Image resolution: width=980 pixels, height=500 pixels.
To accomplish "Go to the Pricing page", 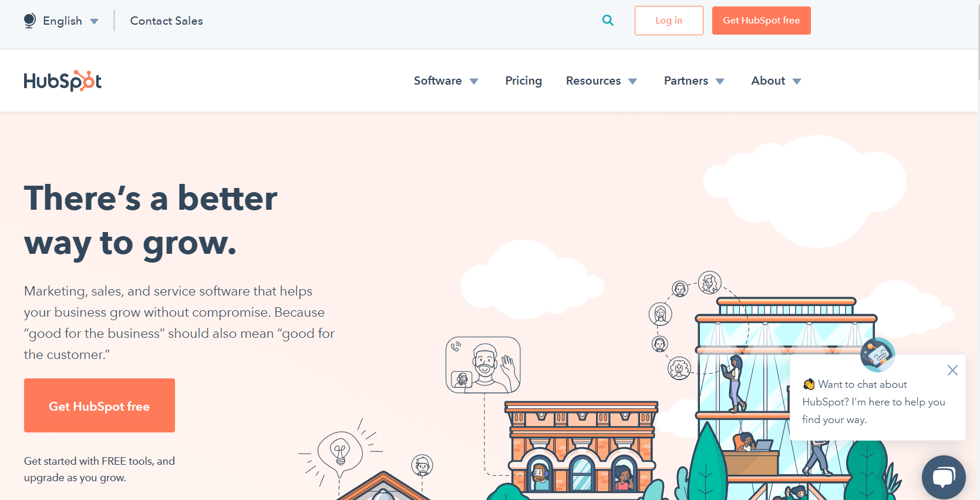I will [x=523, y=80].
